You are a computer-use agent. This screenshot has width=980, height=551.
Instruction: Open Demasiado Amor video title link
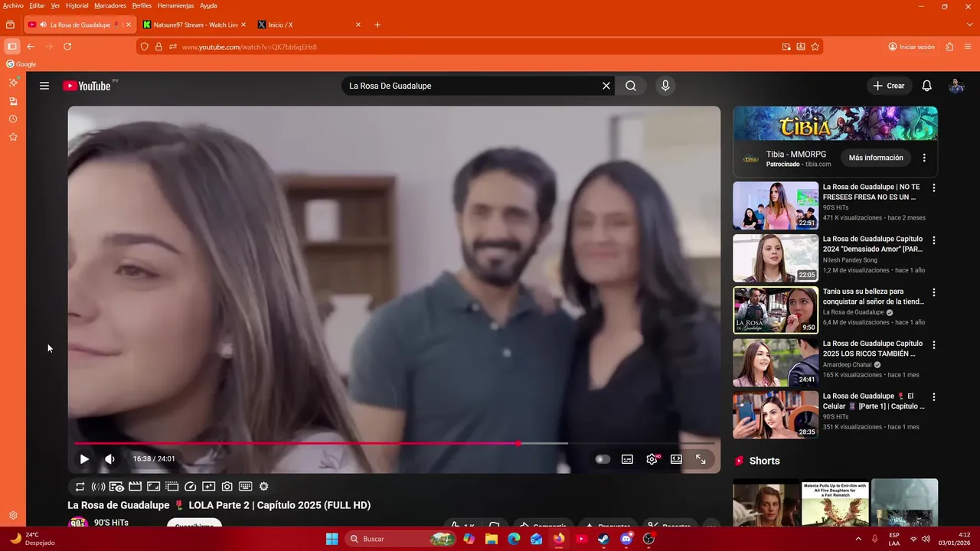pos(873,244)
